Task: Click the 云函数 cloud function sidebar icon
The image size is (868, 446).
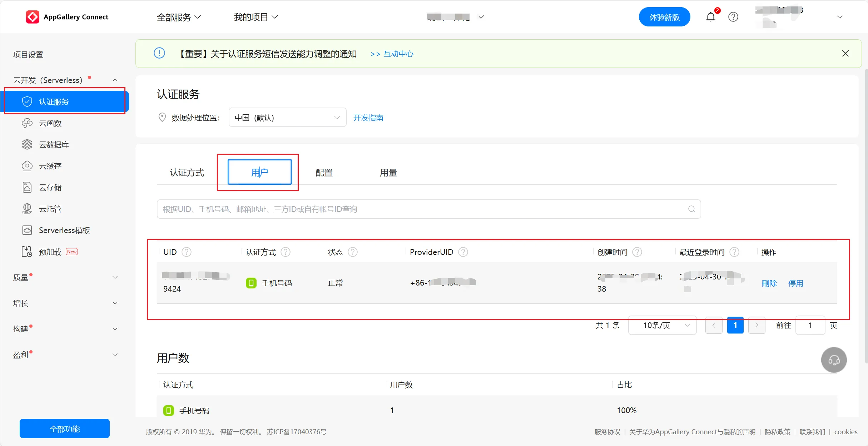Action: point(27,123)
